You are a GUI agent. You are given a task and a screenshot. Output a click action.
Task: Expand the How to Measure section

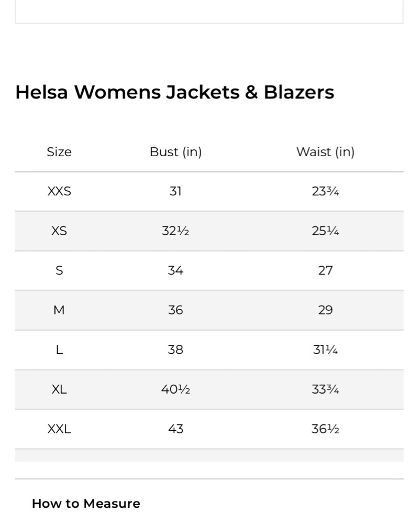pos(86,504)
